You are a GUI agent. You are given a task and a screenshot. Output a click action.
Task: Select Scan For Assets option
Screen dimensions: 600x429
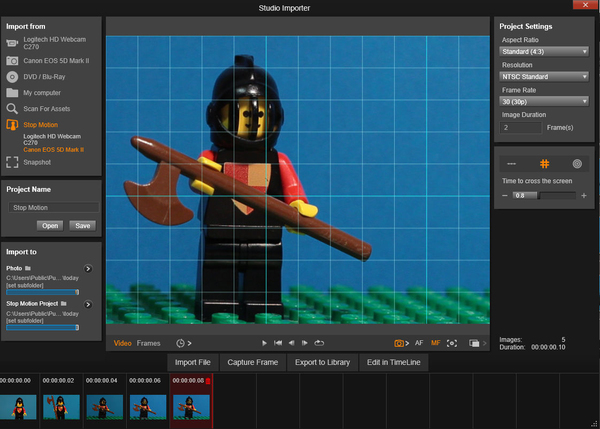[x=38, y=109]
